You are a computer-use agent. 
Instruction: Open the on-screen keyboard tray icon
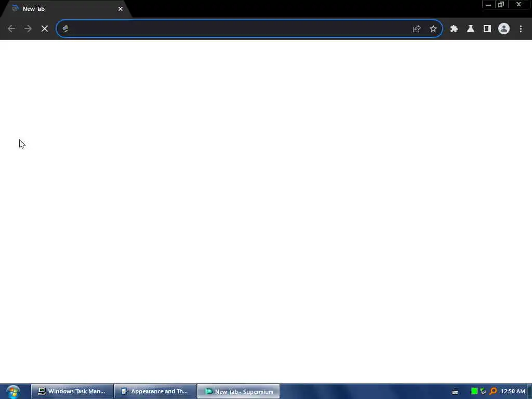tap(455, 392)
